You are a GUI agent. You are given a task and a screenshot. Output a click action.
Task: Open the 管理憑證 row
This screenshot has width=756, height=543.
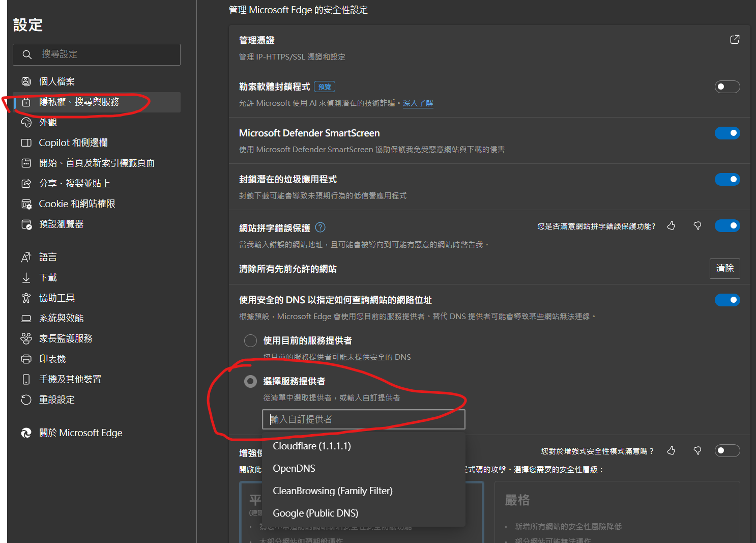[x=489, y=48]
